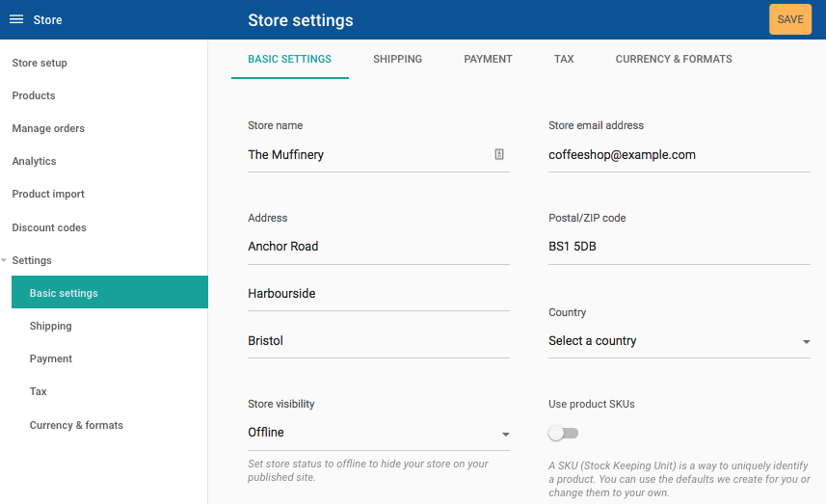Switch to the Payment tab
The image size is (826, 504).
click(488, 59)
